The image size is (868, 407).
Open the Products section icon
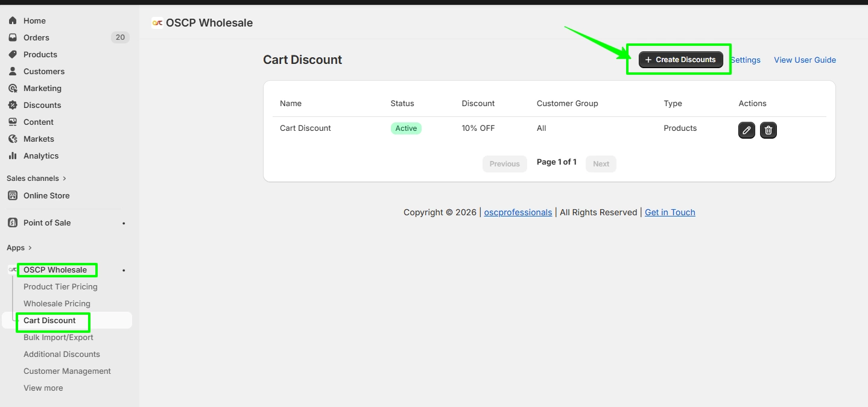click(12, 54)
